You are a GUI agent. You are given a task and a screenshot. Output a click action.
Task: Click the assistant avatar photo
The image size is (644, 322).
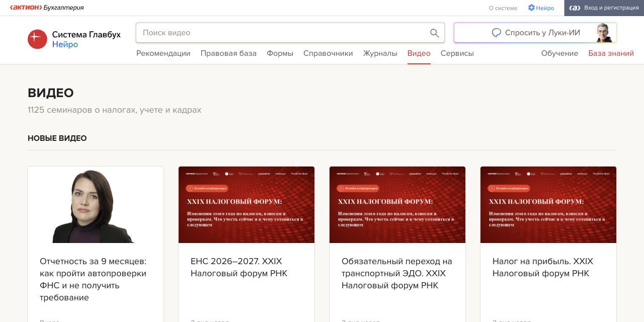click(x=604, y=33)
